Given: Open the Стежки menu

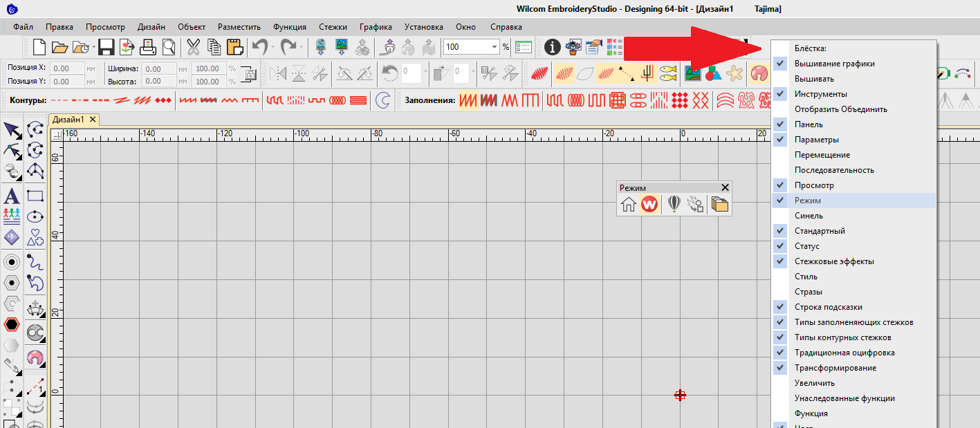Looking at the screenshot, I should [x=333, y=27].
